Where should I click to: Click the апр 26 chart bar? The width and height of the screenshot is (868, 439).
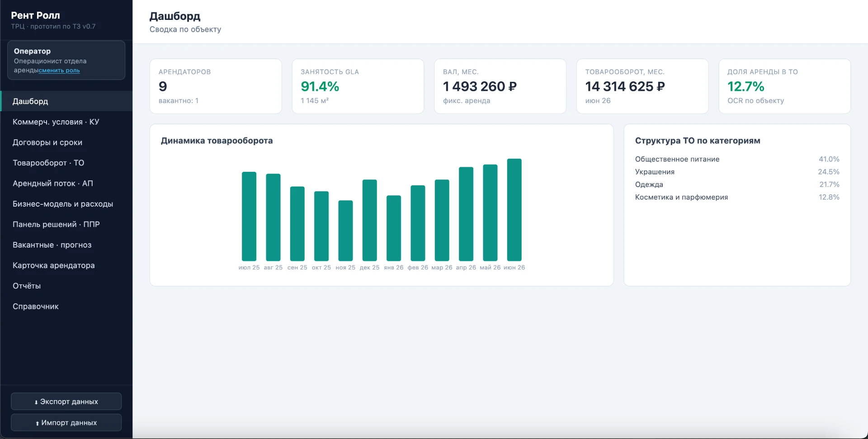[x=466, y=214]
